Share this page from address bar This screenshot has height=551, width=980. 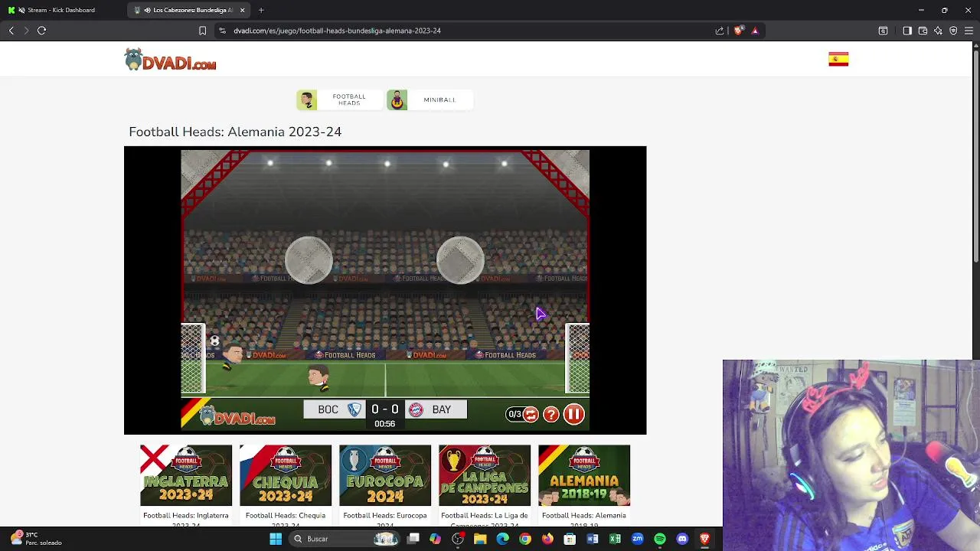pos(720,31)
